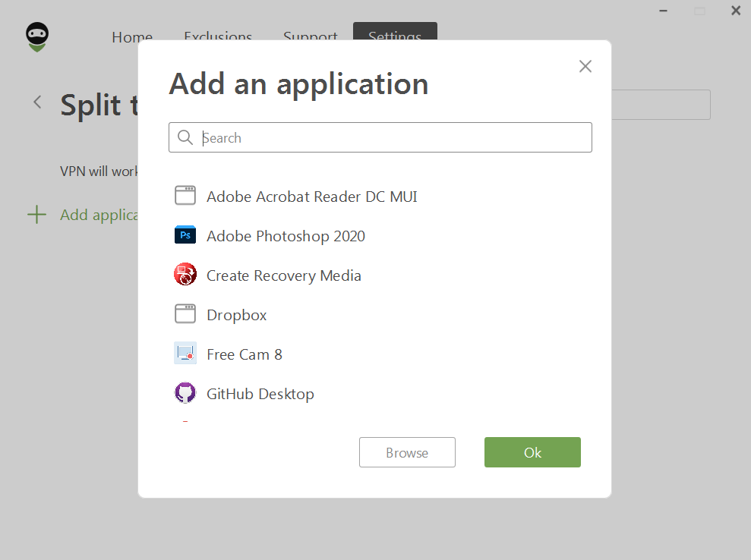
Task: Click the GitHub Desktop octocat icon
Action: (185, 393)
